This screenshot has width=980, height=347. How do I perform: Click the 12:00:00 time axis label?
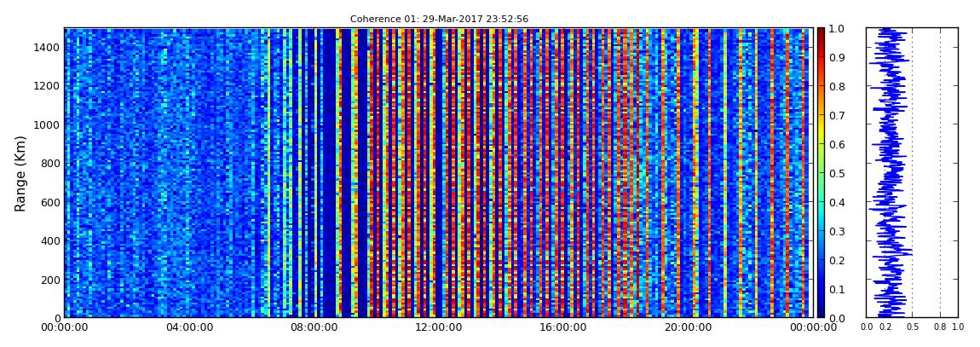[437, 327]
